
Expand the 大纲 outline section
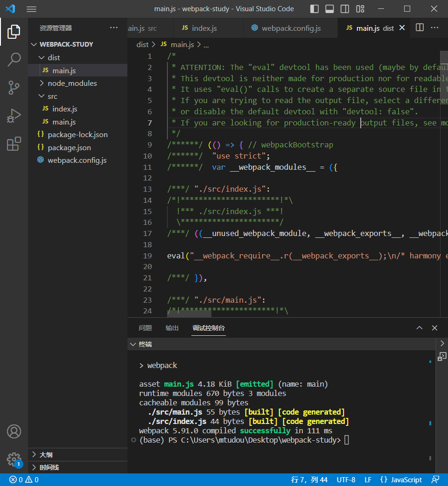pos(46,454)
